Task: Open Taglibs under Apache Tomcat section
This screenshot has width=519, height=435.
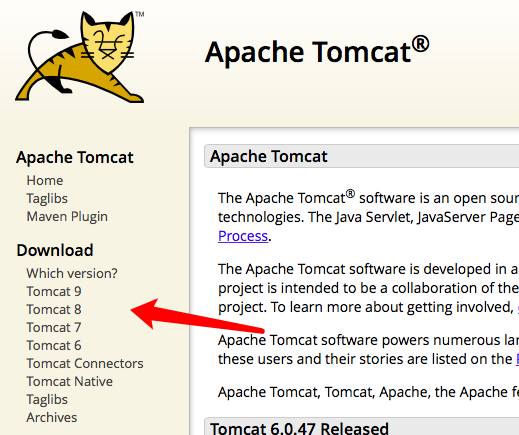Action: click(x=47, y=198)
